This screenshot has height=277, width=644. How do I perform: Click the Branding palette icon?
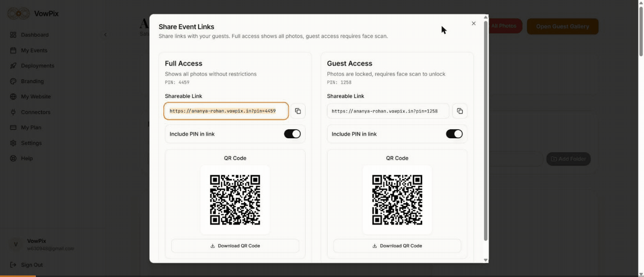point(13,81)
